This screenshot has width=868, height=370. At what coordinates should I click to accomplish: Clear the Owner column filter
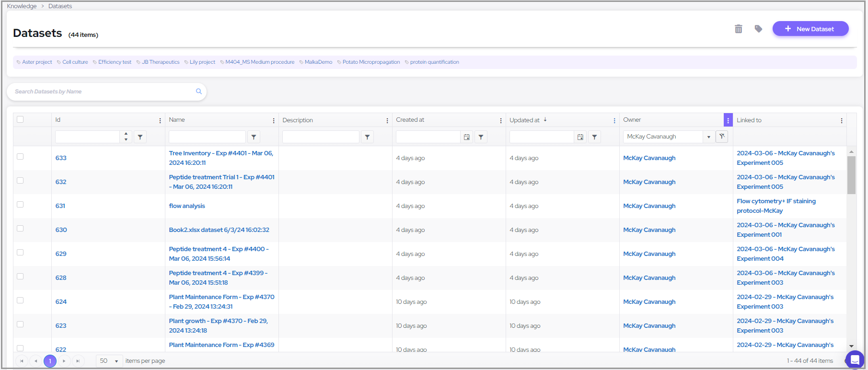click(722, 137)
